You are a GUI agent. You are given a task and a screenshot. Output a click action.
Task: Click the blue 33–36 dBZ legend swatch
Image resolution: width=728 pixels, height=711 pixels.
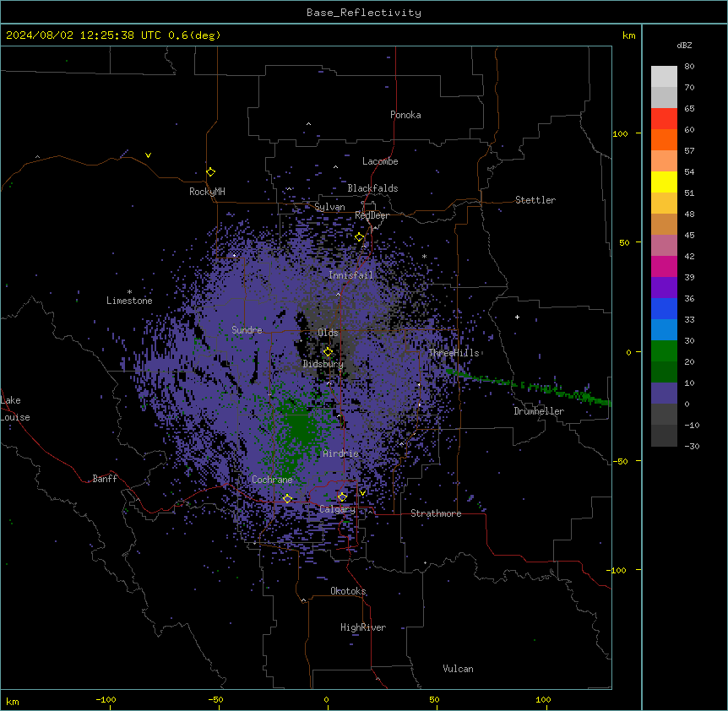(664, 308)
